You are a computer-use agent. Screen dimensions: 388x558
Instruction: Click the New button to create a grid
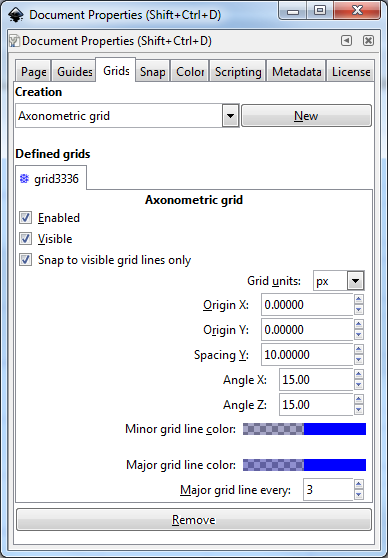coord(306,116)
